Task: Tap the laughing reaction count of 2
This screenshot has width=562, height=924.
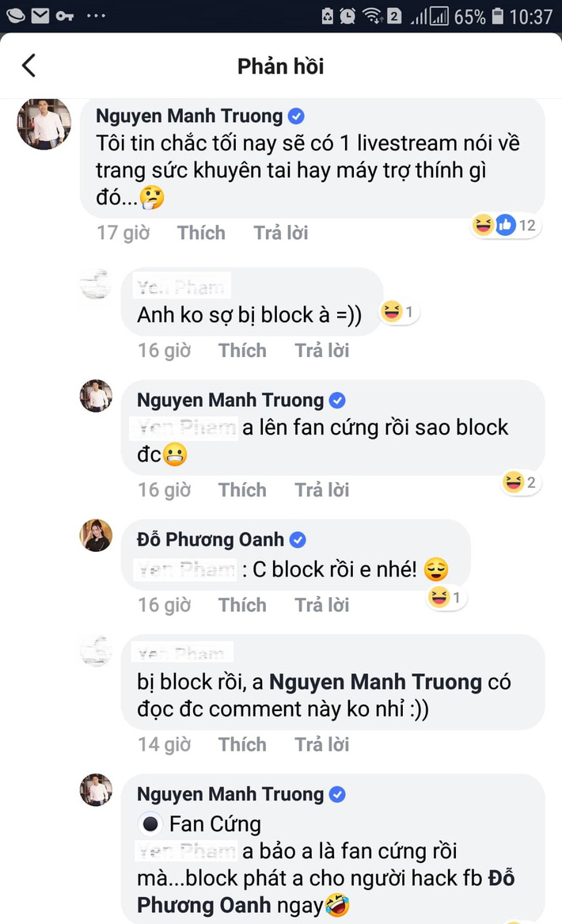Action: [x=520, y=483]
